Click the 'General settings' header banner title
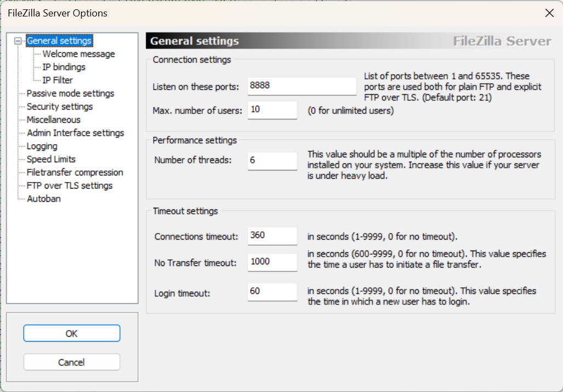 tap(194, 41)
